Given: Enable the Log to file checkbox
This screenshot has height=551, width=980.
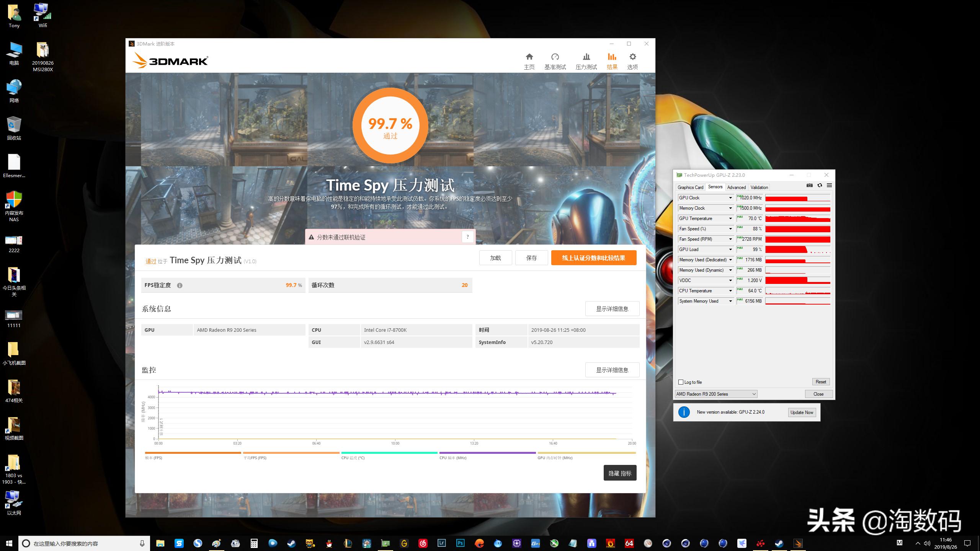Looking at the screenshot, I should tap(681, 382).
